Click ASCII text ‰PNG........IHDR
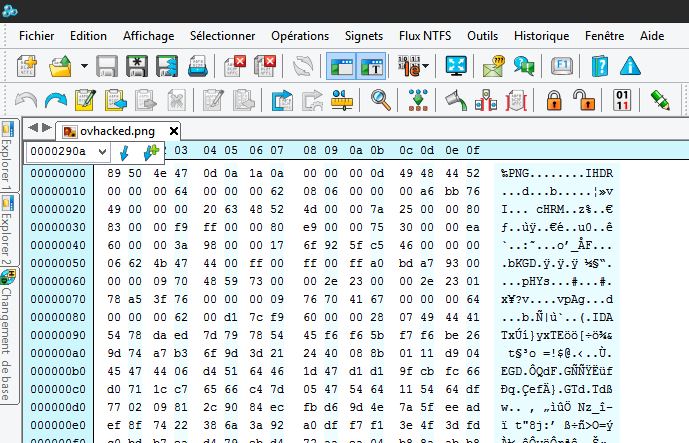The width and height of the screenshot is (689, 443). (x=556, y=173)
